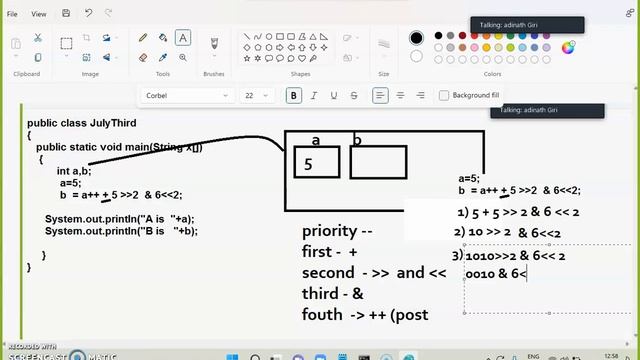Toggle Bold text formatting
Image resolution: width=640 pixels, height=360 pixels.
pos(293,96)
